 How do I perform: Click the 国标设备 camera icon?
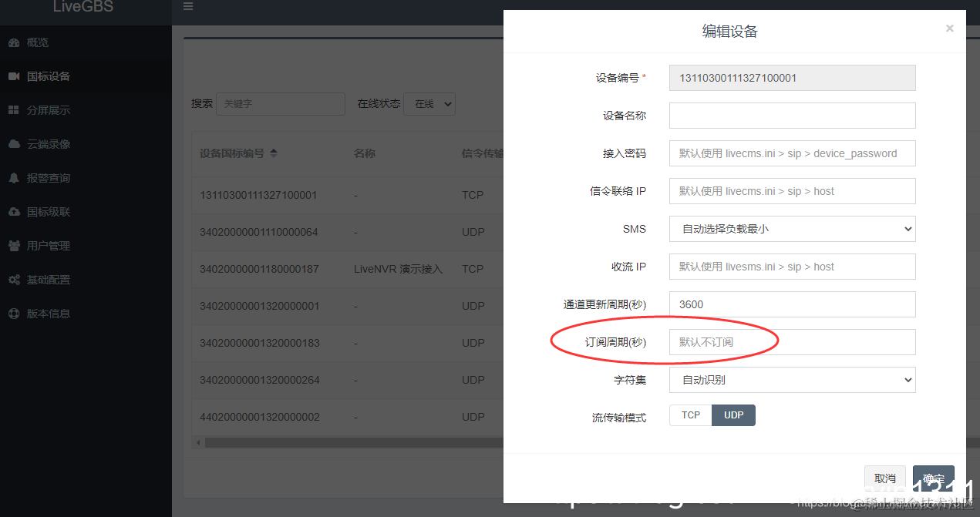point(14,76)
